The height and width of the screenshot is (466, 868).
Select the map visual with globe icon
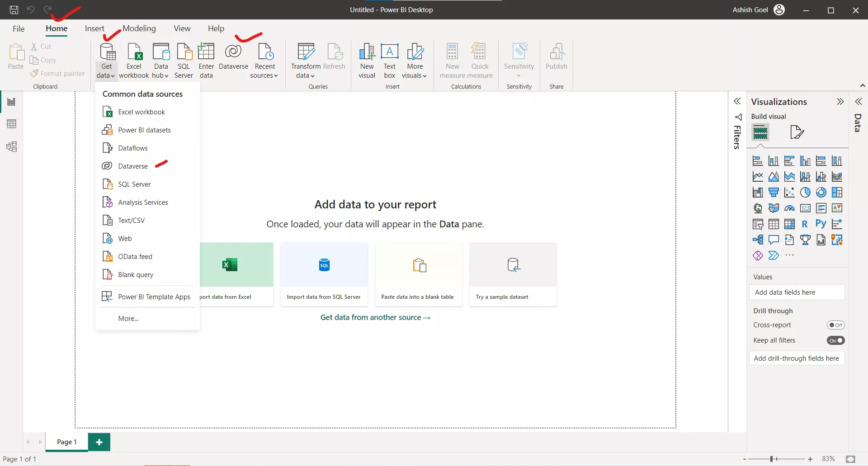point(758,208)
